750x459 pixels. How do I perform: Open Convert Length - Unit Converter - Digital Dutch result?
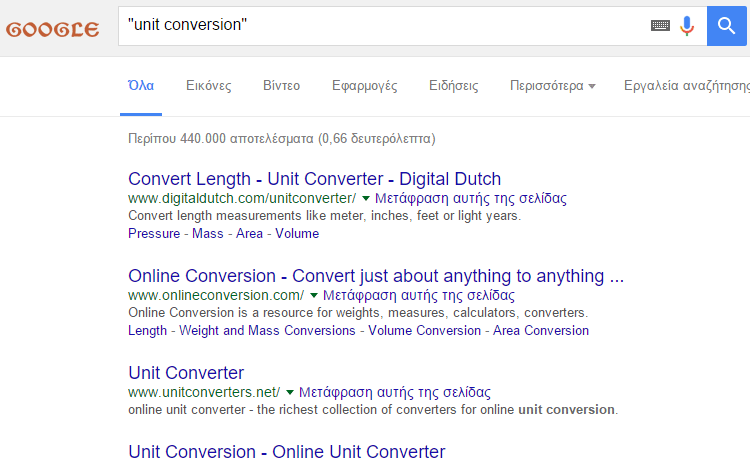pos(314,179)
